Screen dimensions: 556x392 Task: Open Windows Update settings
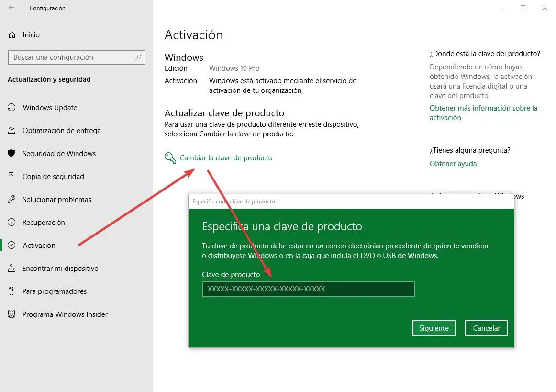(x=50, y=108)
